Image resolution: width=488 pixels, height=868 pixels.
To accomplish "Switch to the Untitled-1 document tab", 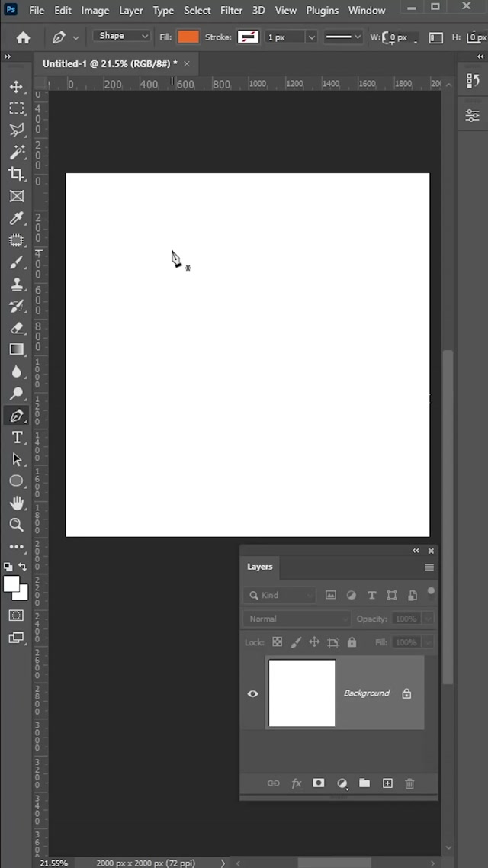I will (x=110, y=63).
